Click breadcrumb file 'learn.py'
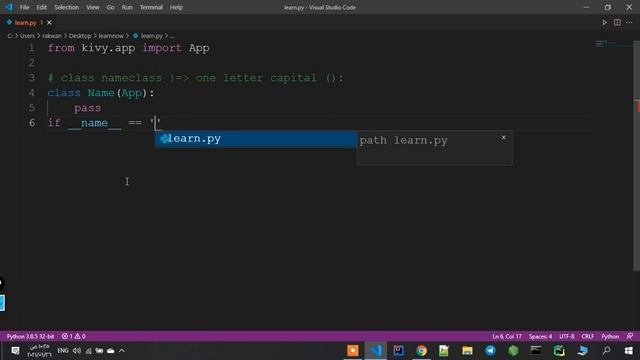The image size is (640, 360). coord(151,36)
